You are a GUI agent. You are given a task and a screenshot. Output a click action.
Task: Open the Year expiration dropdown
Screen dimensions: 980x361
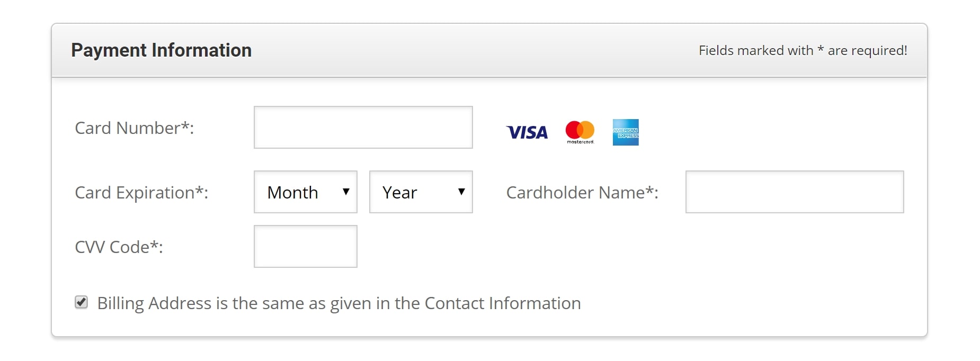421,192
